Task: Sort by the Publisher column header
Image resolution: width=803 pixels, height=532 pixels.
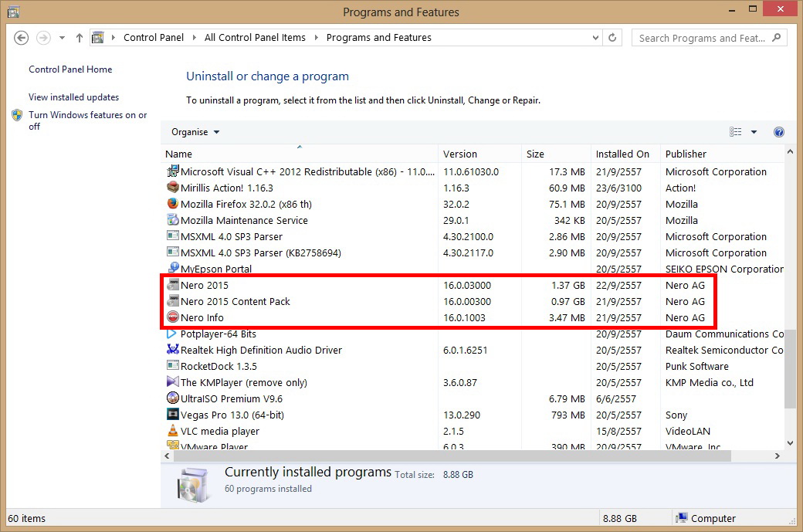Action: (722, 154)
